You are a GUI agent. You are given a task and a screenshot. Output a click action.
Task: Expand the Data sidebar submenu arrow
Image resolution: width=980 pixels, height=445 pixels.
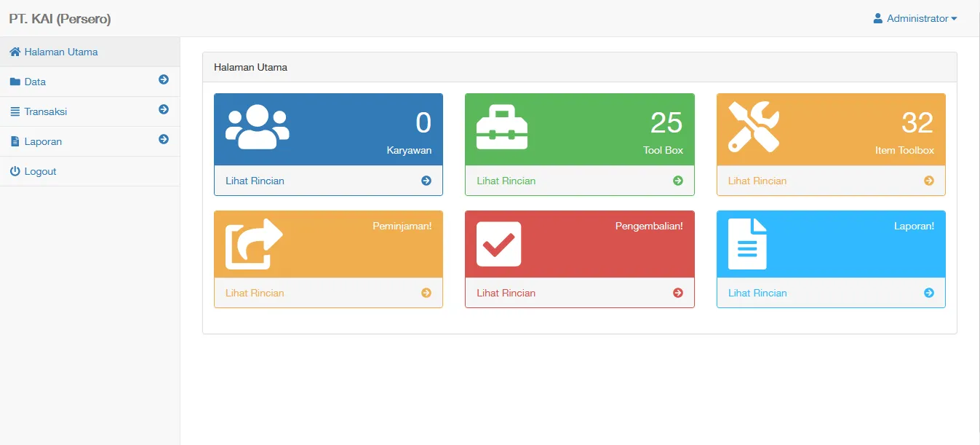pos(164,79)
